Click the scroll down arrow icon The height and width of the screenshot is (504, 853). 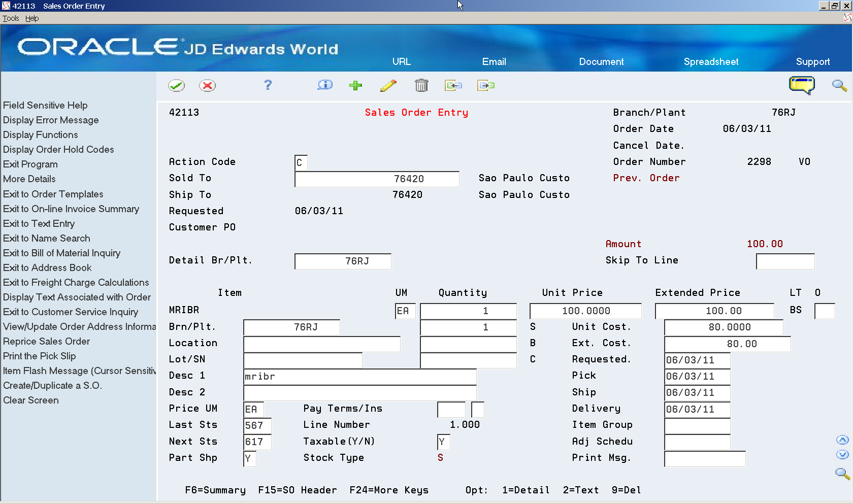842,455
